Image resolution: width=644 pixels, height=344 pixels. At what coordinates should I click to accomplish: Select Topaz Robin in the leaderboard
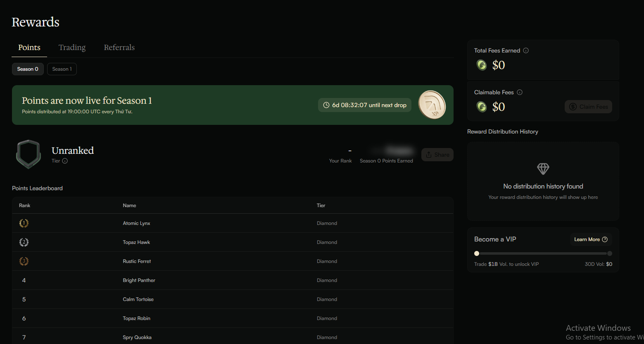pos(136,318)
